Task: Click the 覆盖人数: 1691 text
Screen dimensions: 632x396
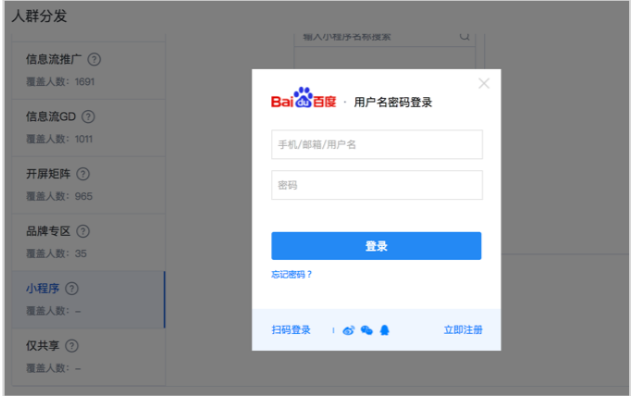Action: 60,82
